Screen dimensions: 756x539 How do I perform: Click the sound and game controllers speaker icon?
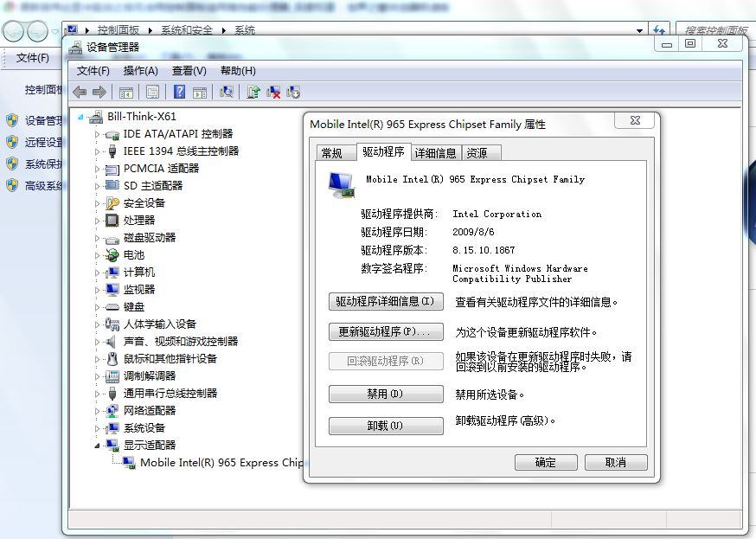click(112, 342)
